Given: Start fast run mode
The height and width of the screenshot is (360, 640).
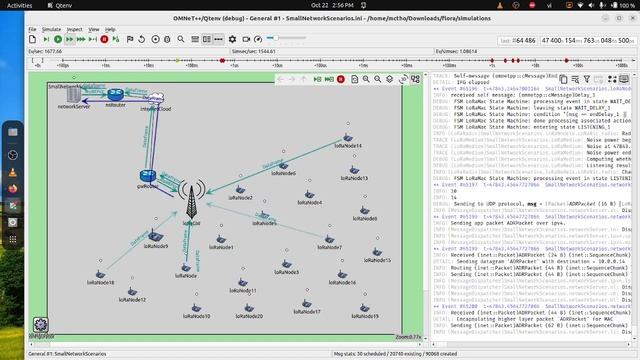Looking at the screenshot, I should (x=69, y=39).
